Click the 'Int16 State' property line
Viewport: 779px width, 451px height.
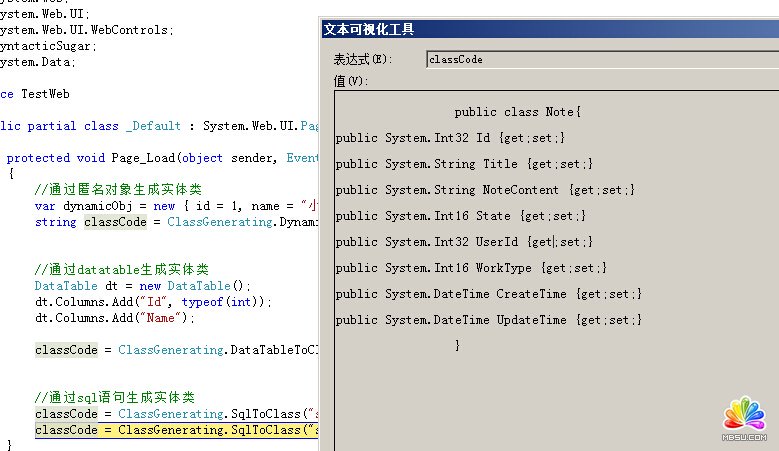pos(461,216)
